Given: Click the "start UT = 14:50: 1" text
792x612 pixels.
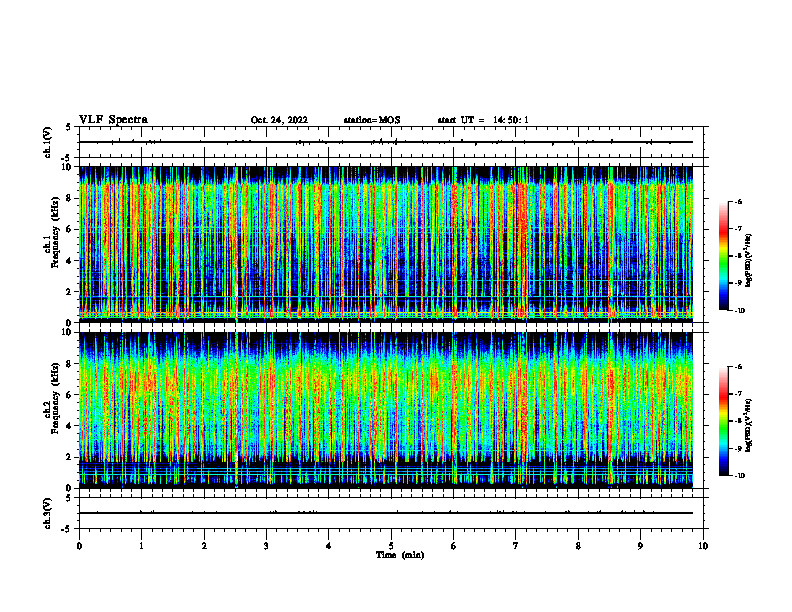Looking at the screenshot, I should pos(483,120).
